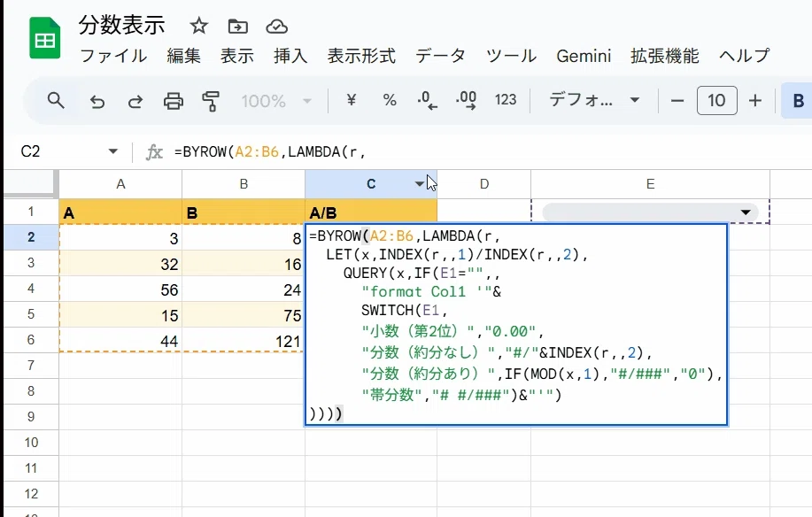Screen dimensions: 812x517
Task: Activate the paint format tool
Action: (x=211, y=101)
